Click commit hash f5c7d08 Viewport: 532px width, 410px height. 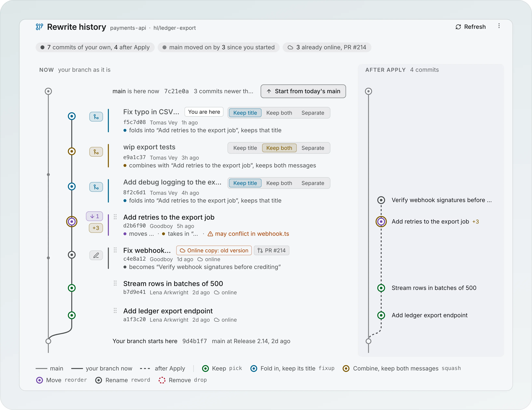point(134,122)
